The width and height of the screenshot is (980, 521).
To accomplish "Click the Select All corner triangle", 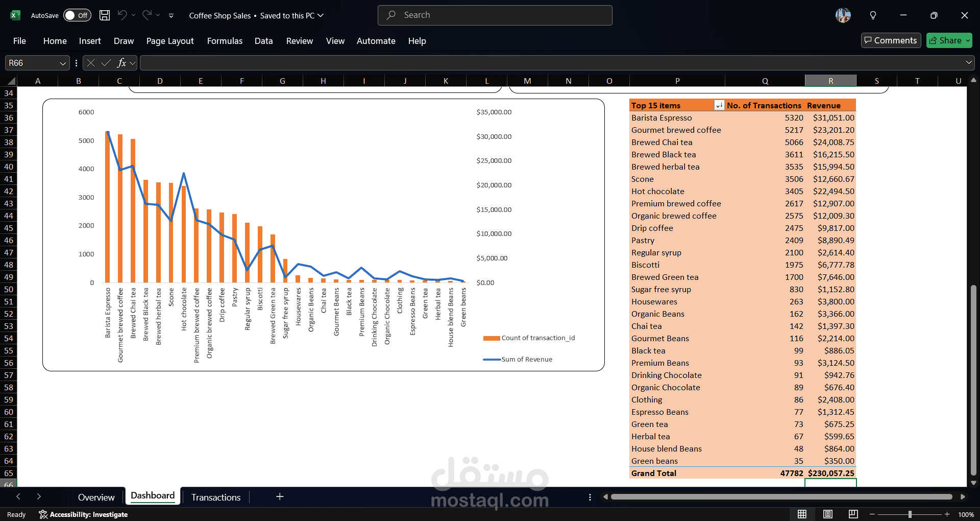I will (x=11, y=81).
